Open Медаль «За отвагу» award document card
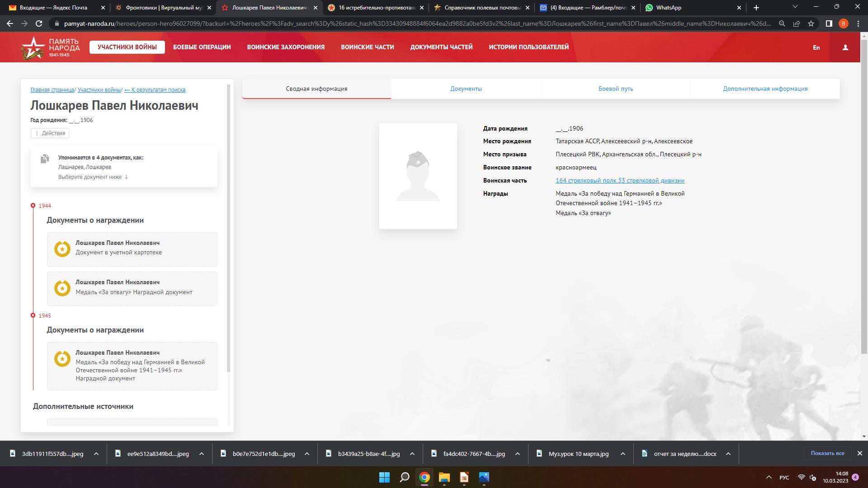Screen dimensions: 868x488 pos(132,289)
